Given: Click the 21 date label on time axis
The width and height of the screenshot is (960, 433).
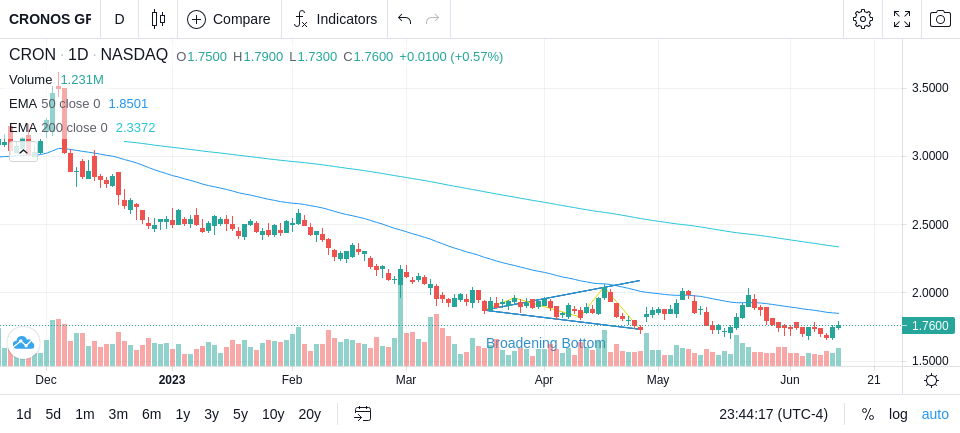Looking at the screenshot, I should coord(874,380).
